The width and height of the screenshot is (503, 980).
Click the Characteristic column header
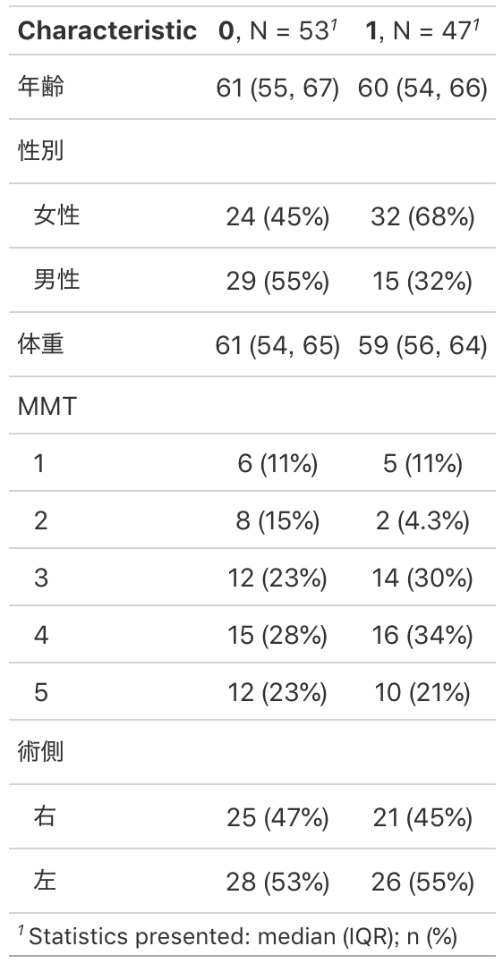pyautogui.click(x=107, y=30)
